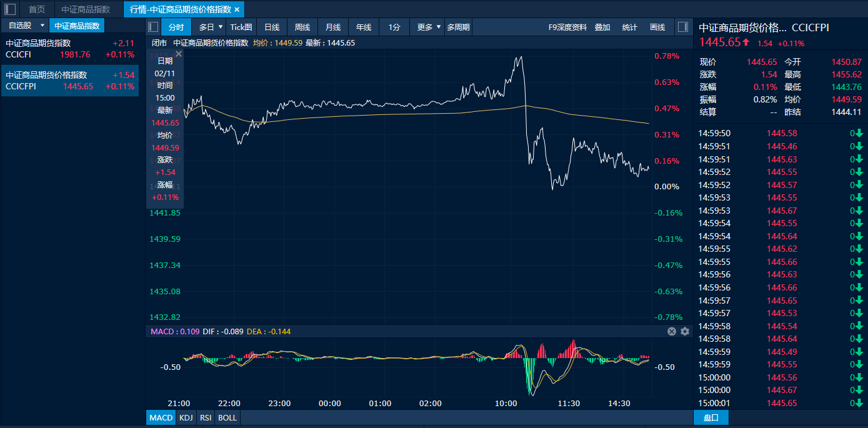This screenshot has height=428, width=868.
Task: Collapse the watchlist using chart toolbar's left panel icon
Action: [x=153, y=27]
